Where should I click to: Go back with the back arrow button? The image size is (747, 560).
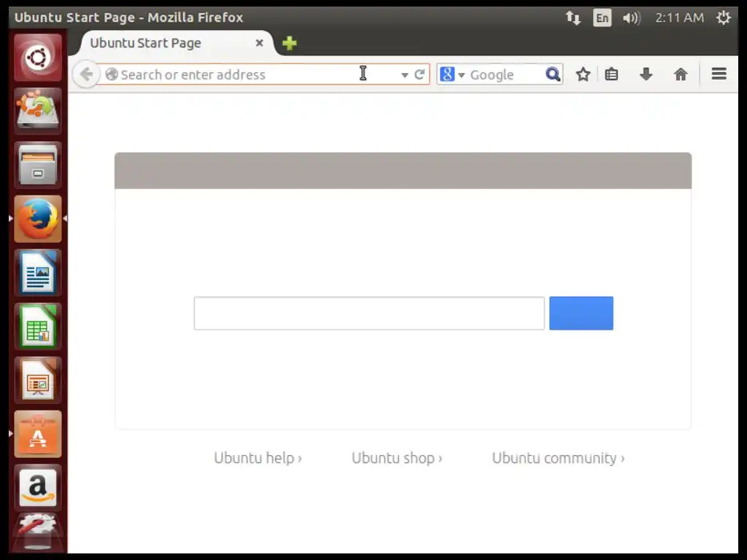point(86,74)
